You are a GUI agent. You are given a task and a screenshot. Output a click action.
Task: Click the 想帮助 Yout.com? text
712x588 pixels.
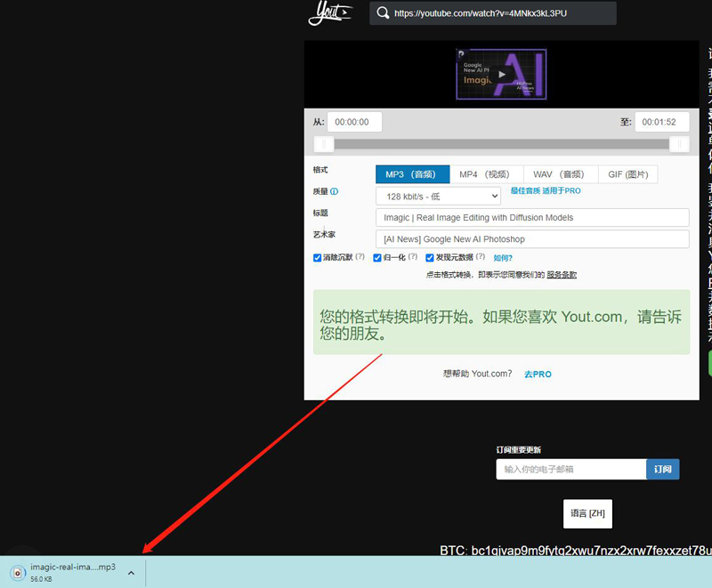click(477, 374)
